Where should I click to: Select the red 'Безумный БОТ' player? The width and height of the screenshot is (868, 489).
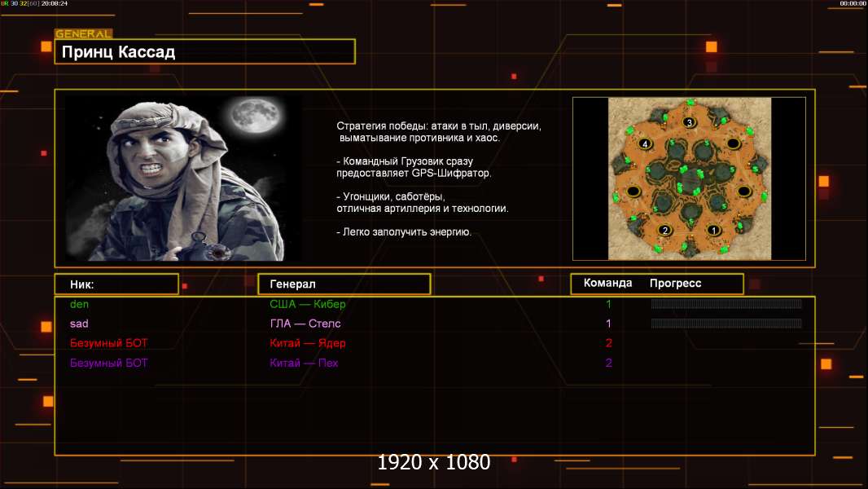point(108,343)
